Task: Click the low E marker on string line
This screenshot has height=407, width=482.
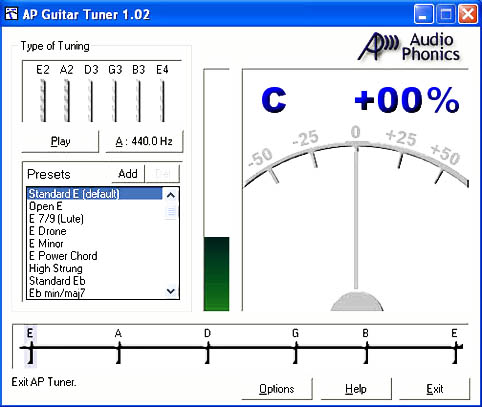Action: pyautogui.click(x=30, y=346)
